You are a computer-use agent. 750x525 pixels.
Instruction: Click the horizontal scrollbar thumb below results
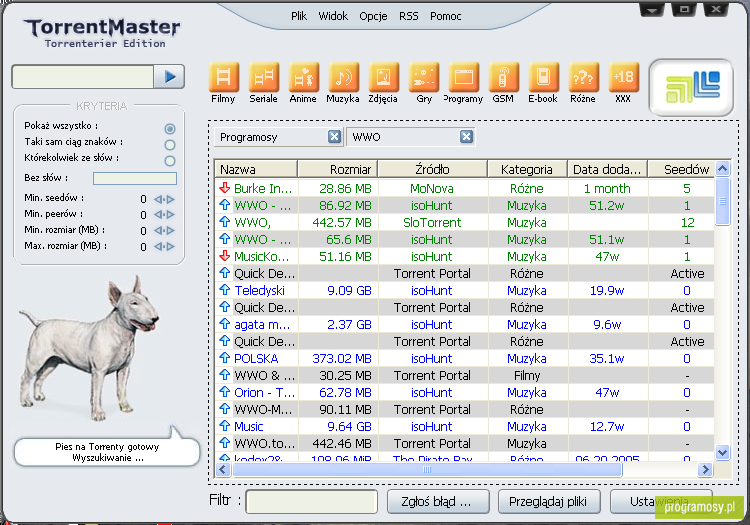pyautogui.click(x=427, y=470)
